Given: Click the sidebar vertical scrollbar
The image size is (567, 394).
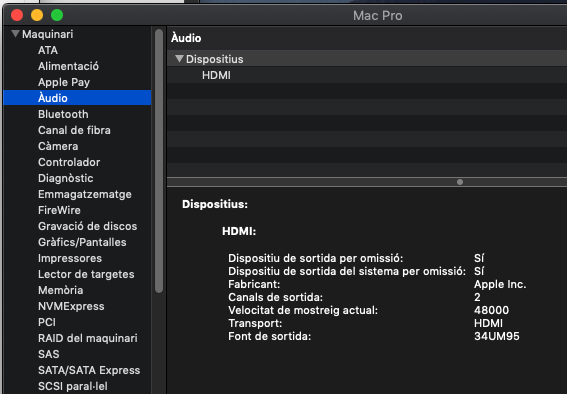Looking at the screenshot, I should click(159, 161).
